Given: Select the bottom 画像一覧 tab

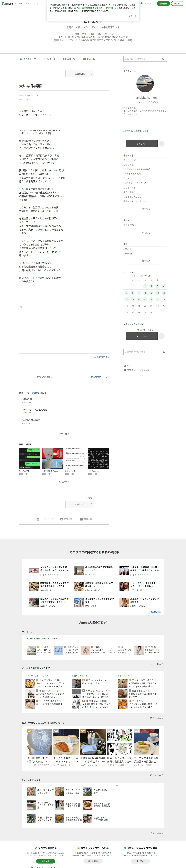Looking at the screenshot, I should (x=86, y=519).
